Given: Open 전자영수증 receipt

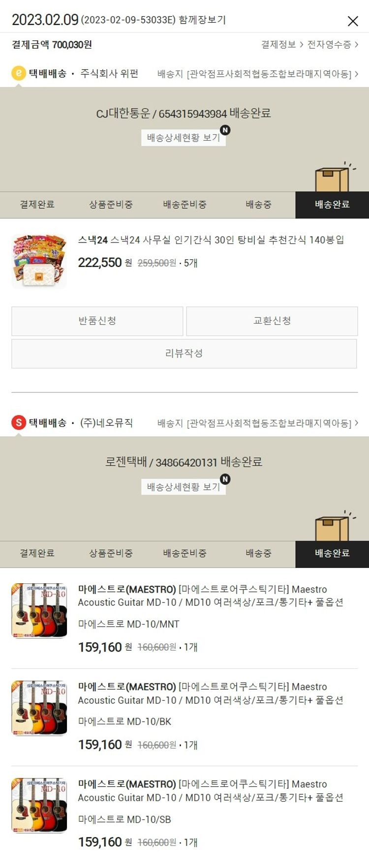Looking at the screenshot, I should 333,45.
